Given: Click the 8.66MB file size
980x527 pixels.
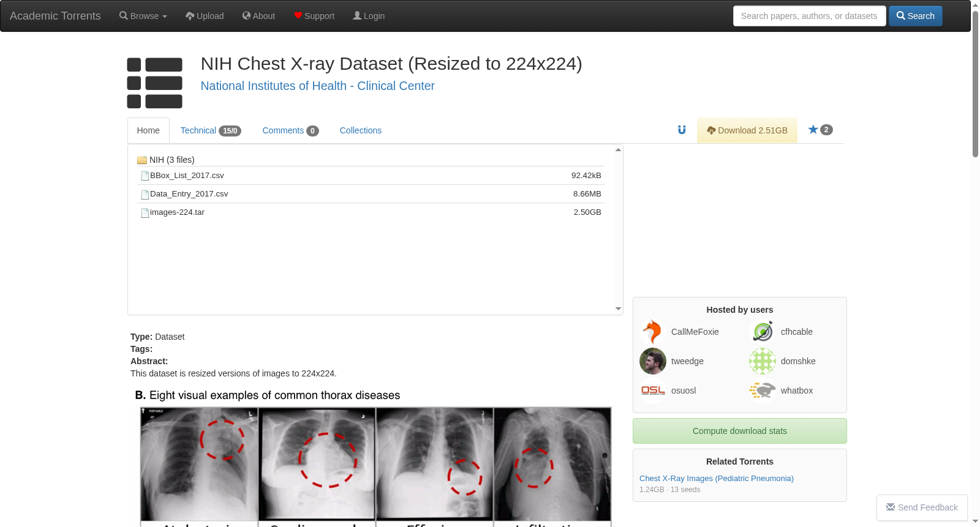Looking at the screenshot, I should pyautogui.click(x=587, y=194).
